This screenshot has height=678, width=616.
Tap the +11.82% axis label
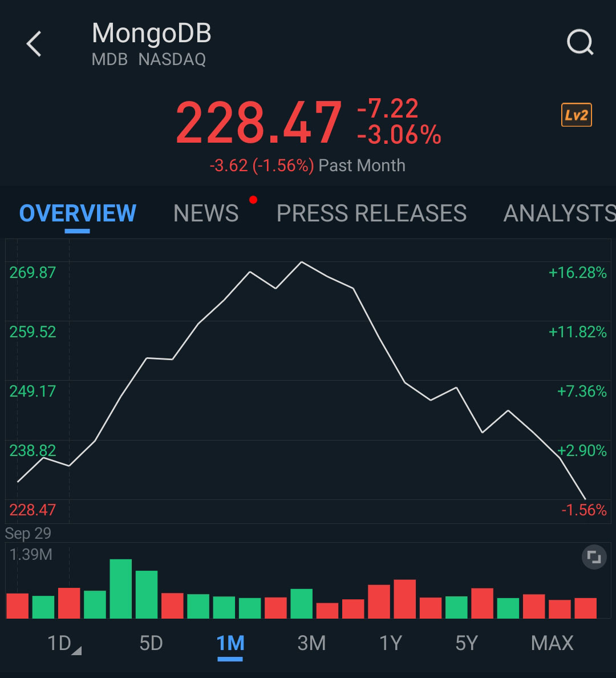tap(578, 332)
